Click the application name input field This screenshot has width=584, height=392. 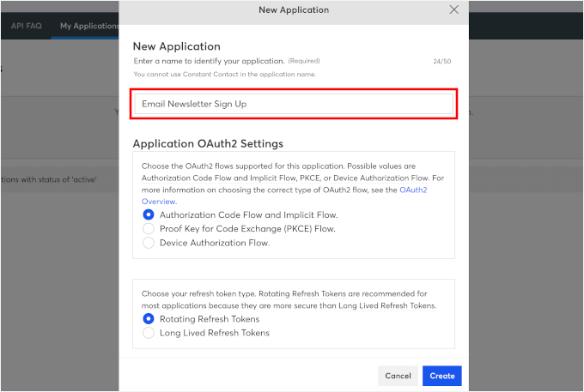pos(293,104)
